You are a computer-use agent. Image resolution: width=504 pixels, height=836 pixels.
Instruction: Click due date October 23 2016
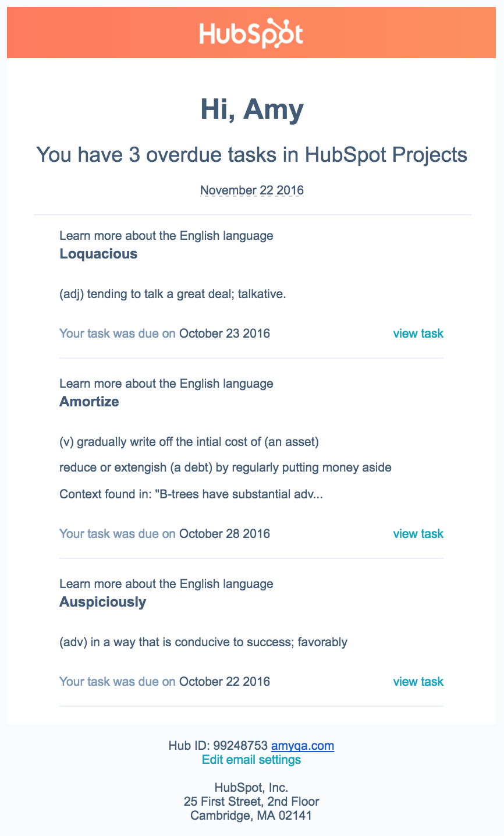tap(225, 334)
